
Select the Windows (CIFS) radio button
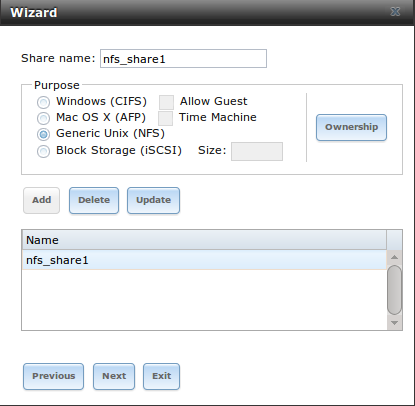pos(43,102)
